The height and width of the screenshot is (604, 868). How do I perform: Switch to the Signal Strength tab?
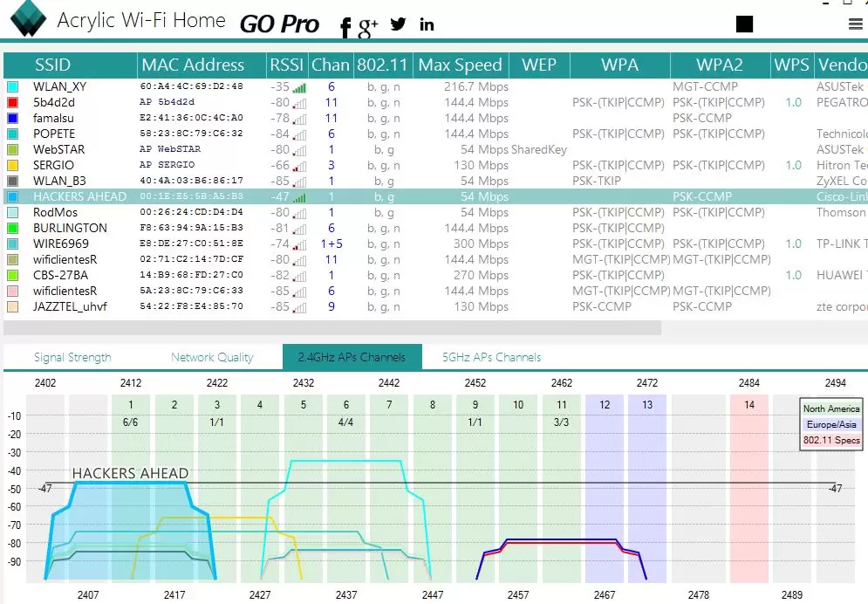(x=72, y=357)
